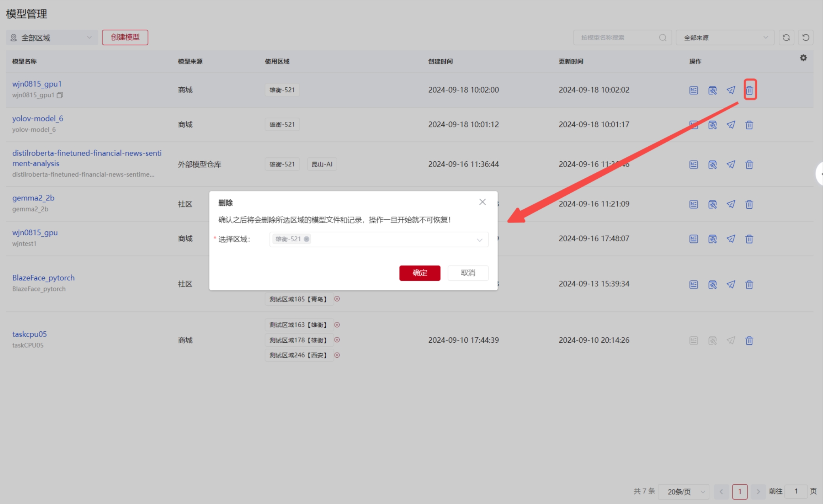Image resolution: width=823 pixels, height=504 pixels.
Task: Remove the 雄衡-521 tag in the region selector
Action: pyautogui.click(x=306, y=239)
